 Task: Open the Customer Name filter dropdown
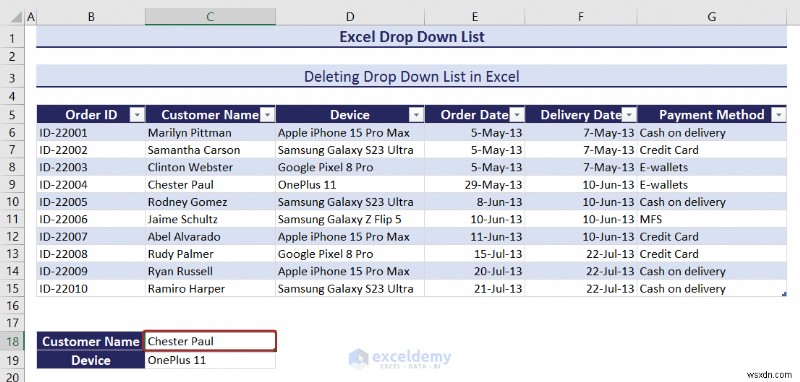point(267,115)
